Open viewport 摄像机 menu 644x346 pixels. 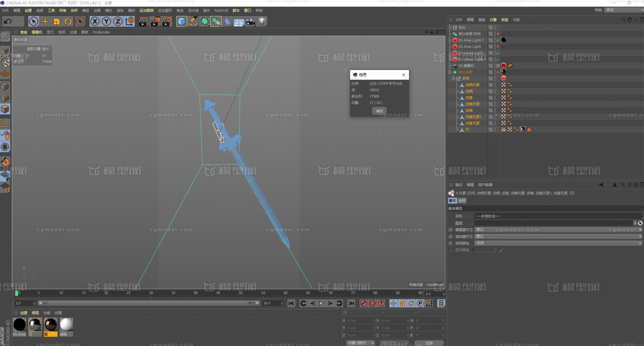[x=37, y=32]
